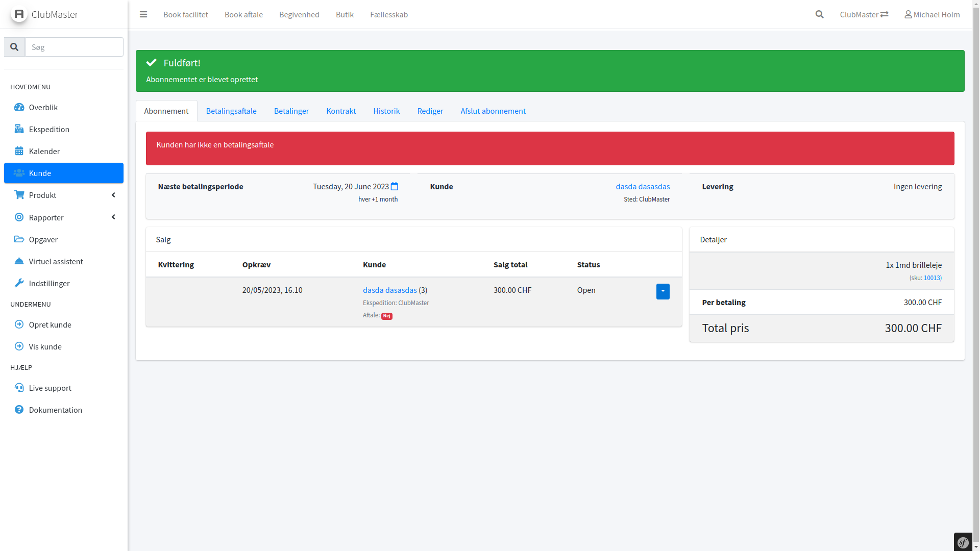The image size is (980, 551).
Task: Switch location via ClubMaster swap button
Action: click(864, 14)
